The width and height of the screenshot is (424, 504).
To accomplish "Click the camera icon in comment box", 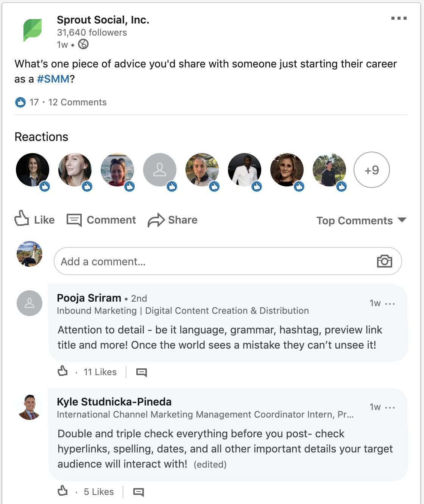I will click(384, 261).
